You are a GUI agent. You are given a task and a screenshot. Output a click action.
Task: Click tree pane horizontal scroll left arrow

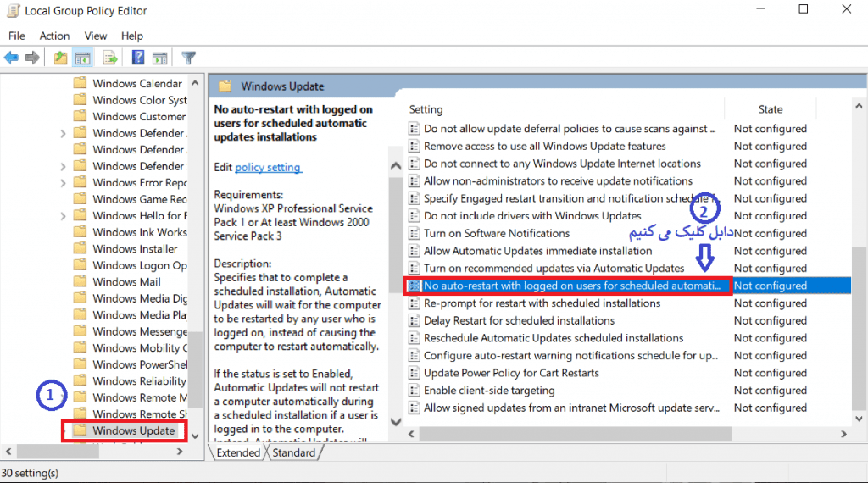click(8, 452)
